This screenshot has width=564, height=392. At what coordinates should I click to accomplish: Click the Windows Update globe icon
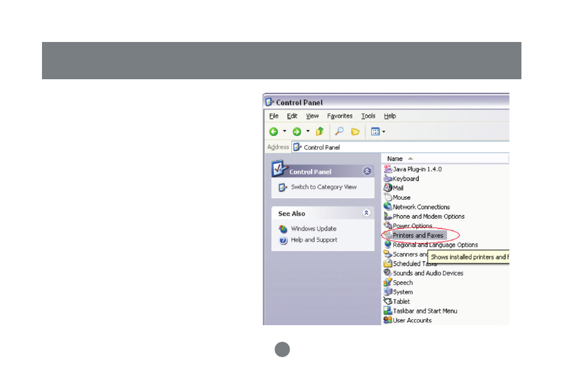coord(283,229)
